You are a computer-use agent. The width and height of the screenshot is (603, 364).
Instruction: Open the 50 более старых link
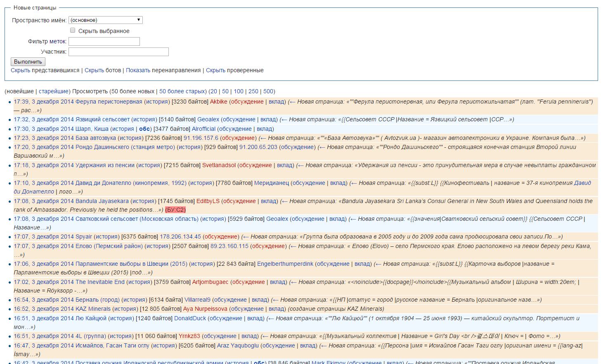point(182,91)
